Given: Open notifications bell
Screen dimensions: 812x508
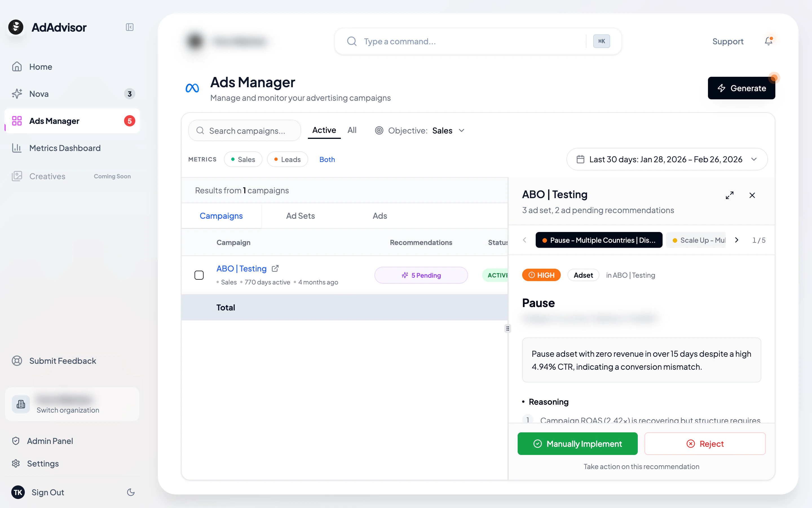Looking at the screenshot, I should coord(768,41).
